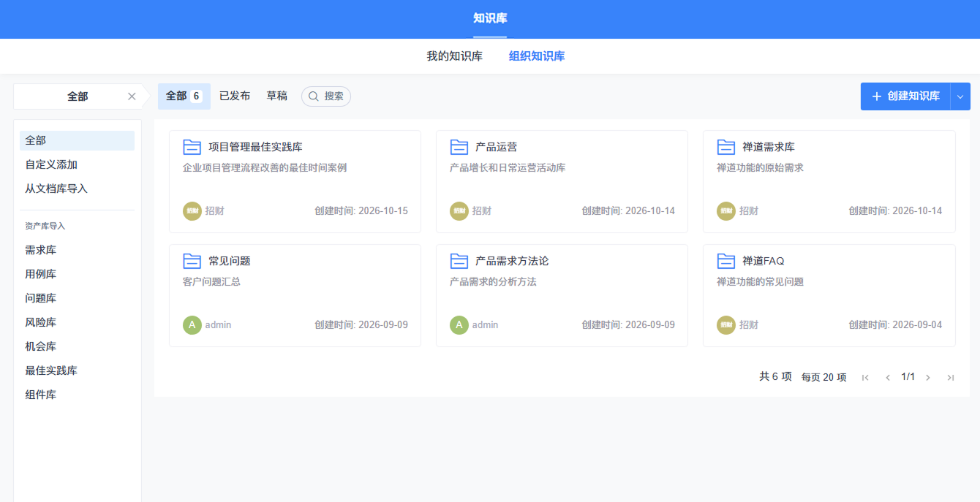Click the 创建知识库 button
Viewport: 980px width, 502px height.
[x=905, y=96]
